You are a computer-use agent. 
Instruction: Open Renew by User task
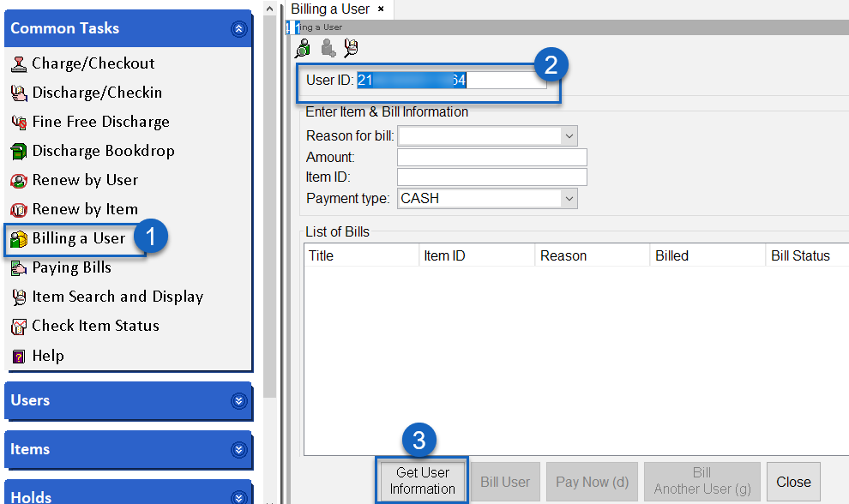coord(85,180)
